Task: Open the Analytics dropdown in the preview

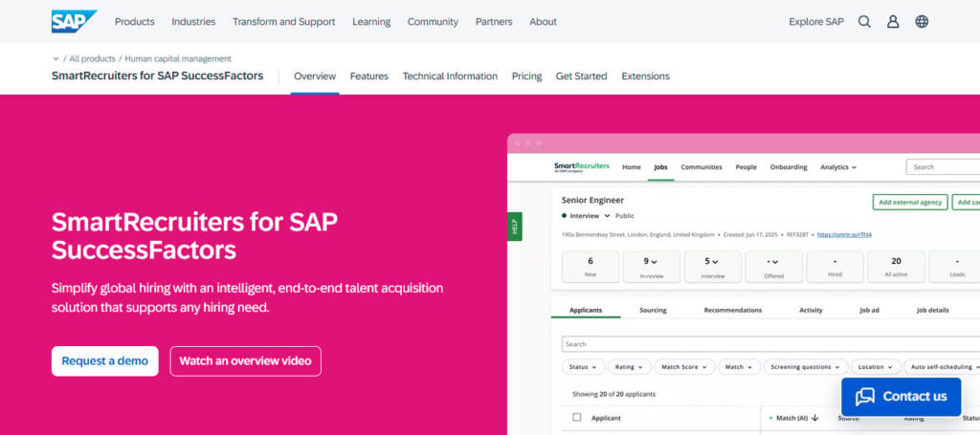Action: 838,167
